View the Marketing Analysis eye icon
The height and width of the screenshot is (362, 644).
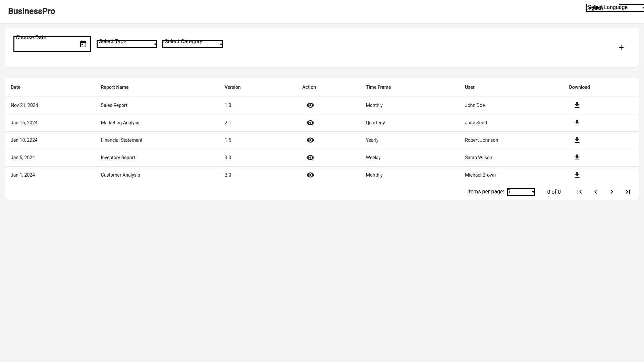(x=310, y=123)
